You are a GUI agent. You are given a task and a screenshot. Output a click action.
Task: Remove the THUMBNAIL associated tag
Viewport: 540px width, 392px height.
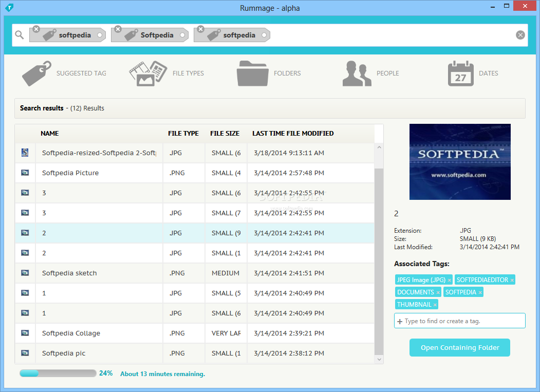pos(435,305)
